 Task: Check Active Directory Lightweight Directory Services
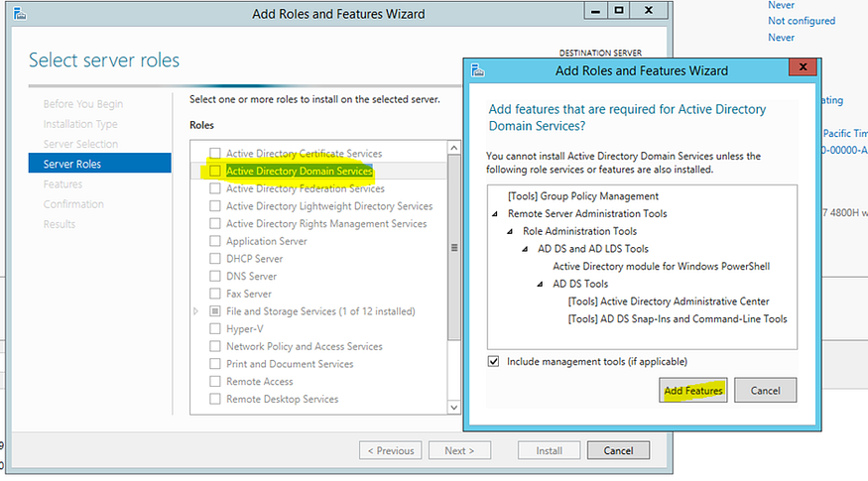(215, 206)
